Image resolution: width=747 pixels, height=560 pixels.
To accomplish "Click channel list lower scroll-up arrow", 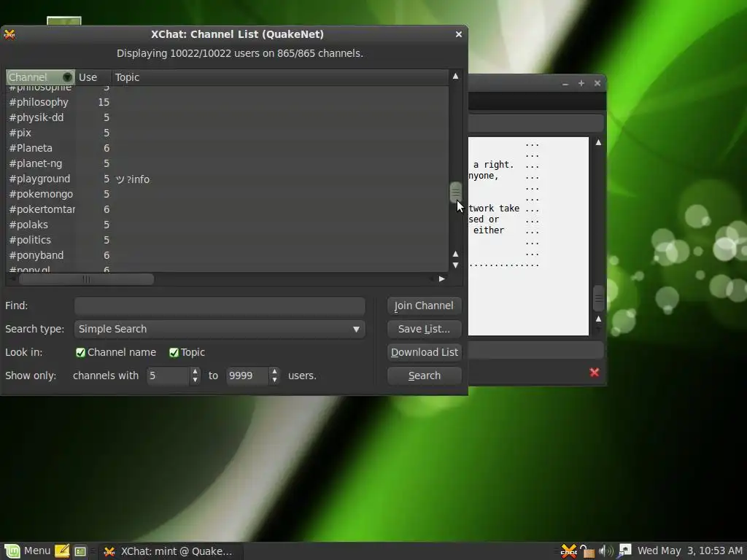I will coord(455,254).
